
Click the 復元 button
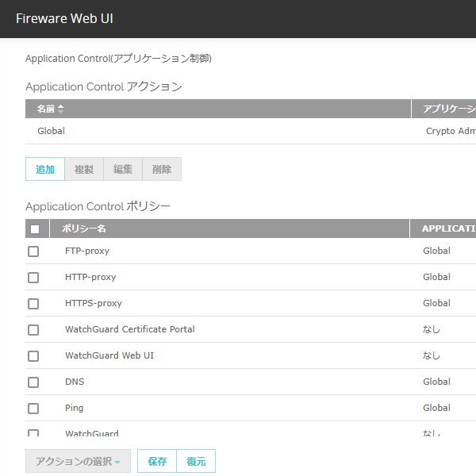196,461
